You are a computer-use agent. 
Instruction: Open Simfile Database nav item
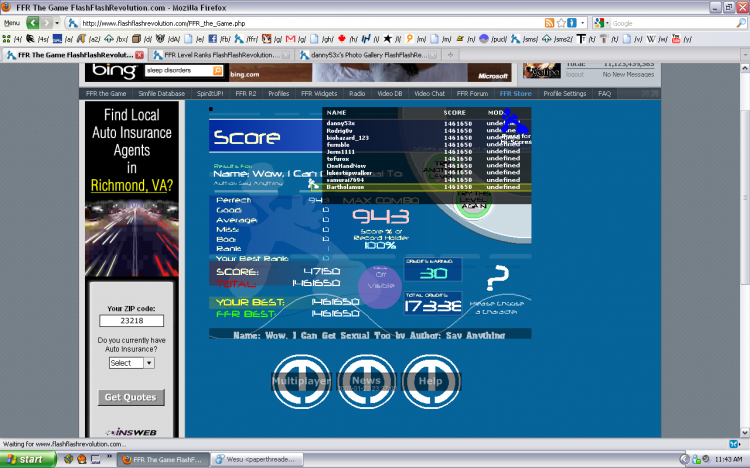coord(161,94)
